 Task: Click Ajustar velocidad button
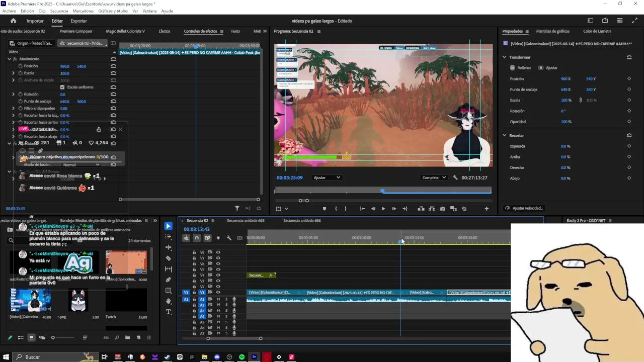(525, 208)
